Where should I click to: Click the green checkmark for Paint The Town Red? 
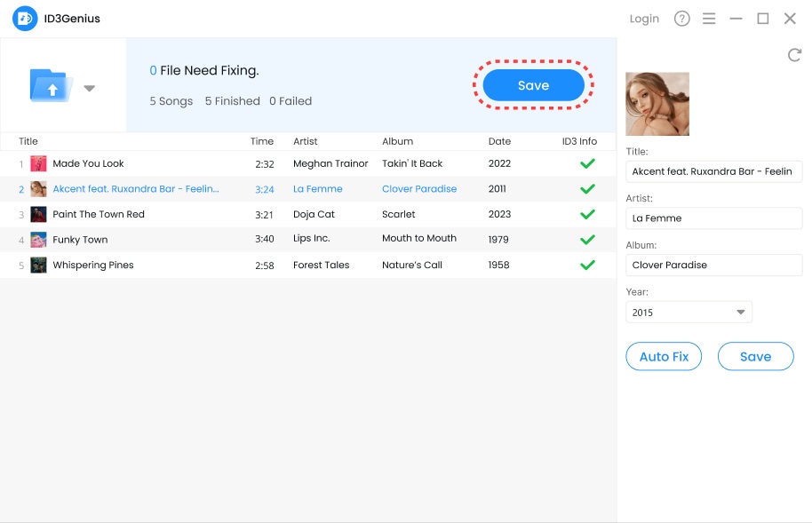point(587,214)
